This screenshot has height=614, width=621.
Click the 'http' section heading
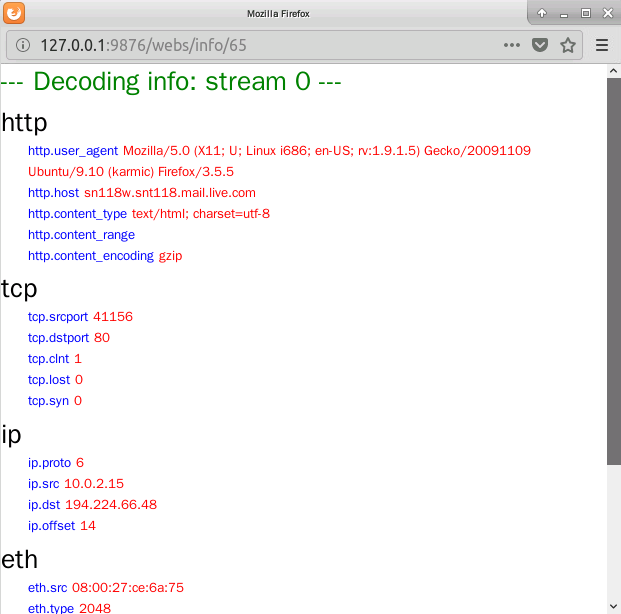coord(24,122)
